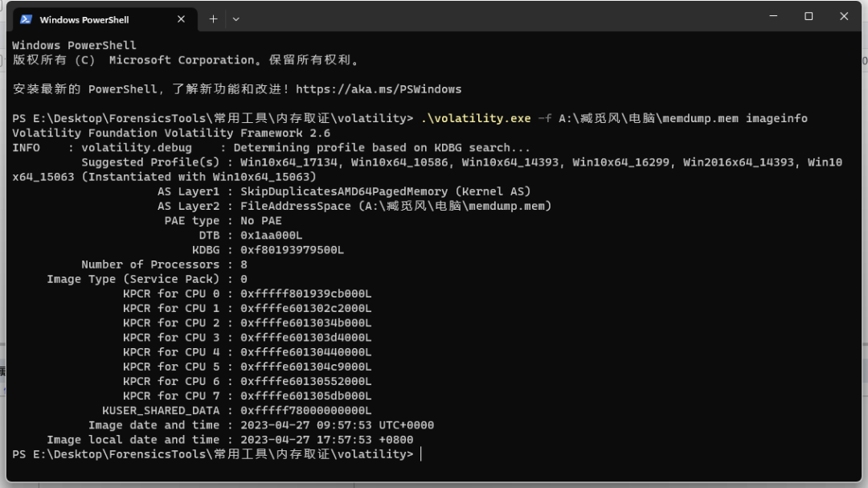Click KPCR for CPU 0 address
Image resolution: width=868 pixels, height=488 pixels.
click(305, 293)
